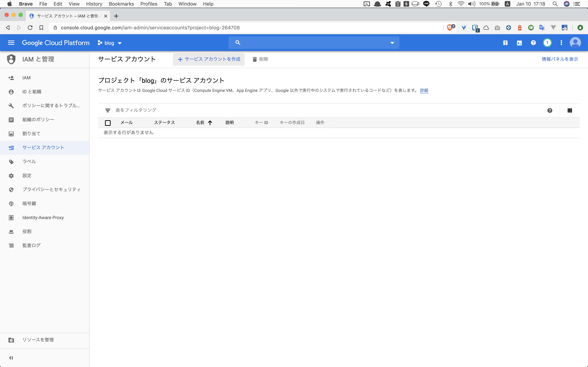Select all rows via the header checkbox

click(x=108, y=123)
